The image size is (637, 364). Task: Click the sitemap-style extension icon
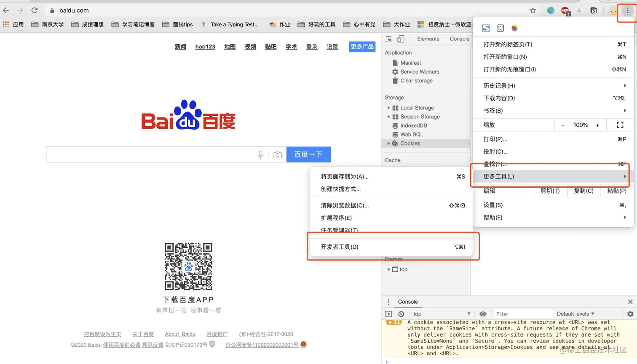coord(579,11)
